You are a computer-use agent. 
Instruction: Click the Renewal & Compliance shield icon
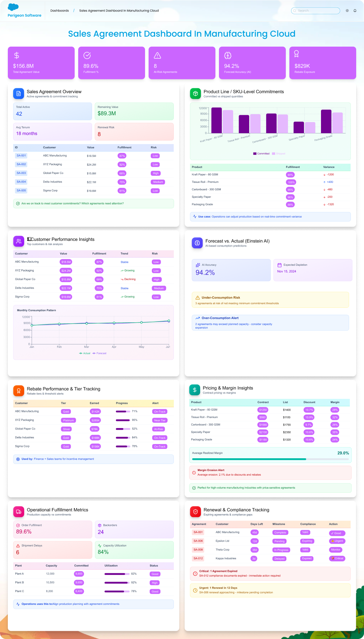click(x=196, y=512)
